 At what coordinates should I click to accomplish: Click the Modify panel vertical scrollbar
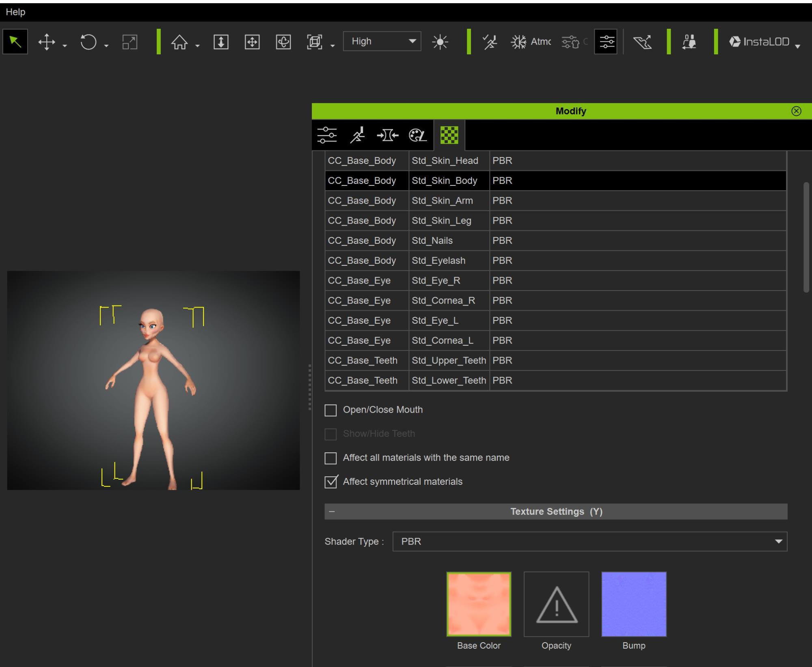[x=806, y=237]
